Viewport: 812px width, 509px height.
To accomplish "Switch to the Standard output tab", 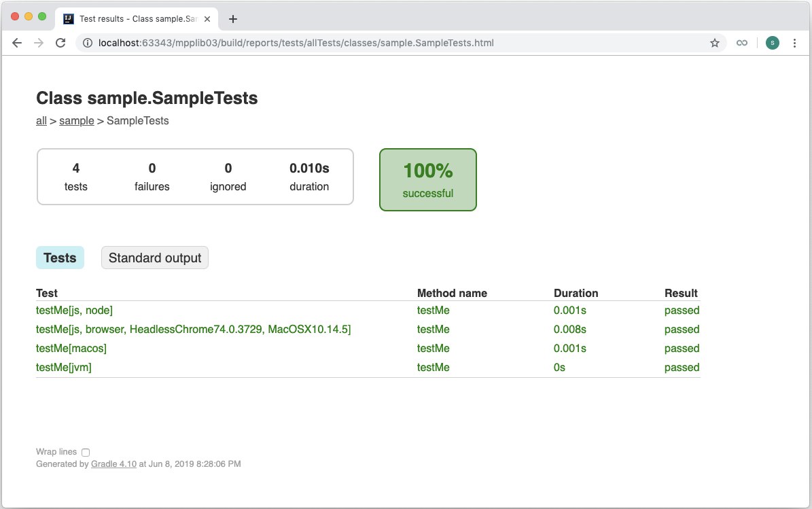I will click(x=155, y=258).
